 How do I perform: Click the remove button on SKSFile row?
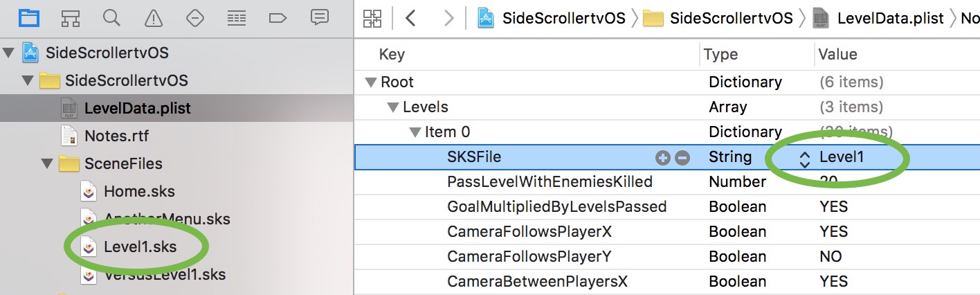(x=682, y=158)
